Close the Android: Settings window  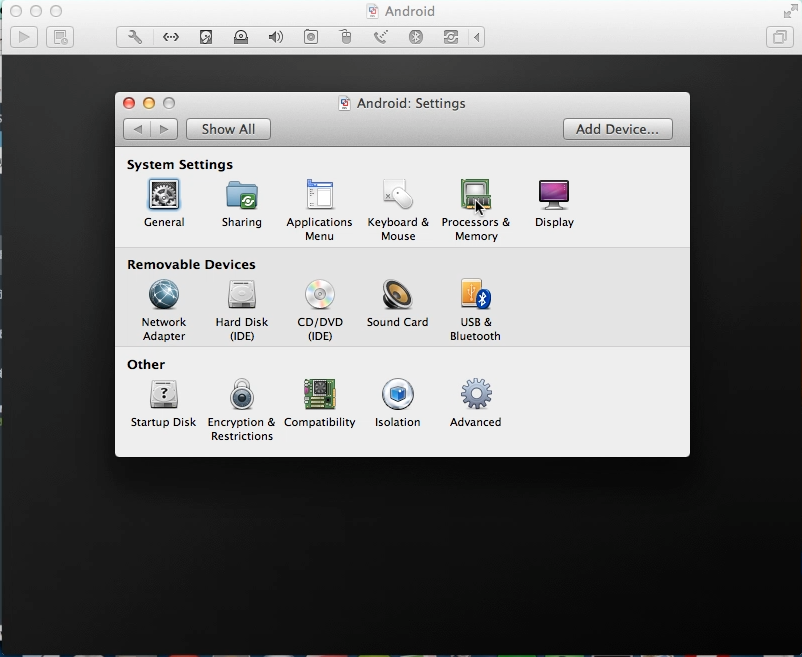point(129,103)
